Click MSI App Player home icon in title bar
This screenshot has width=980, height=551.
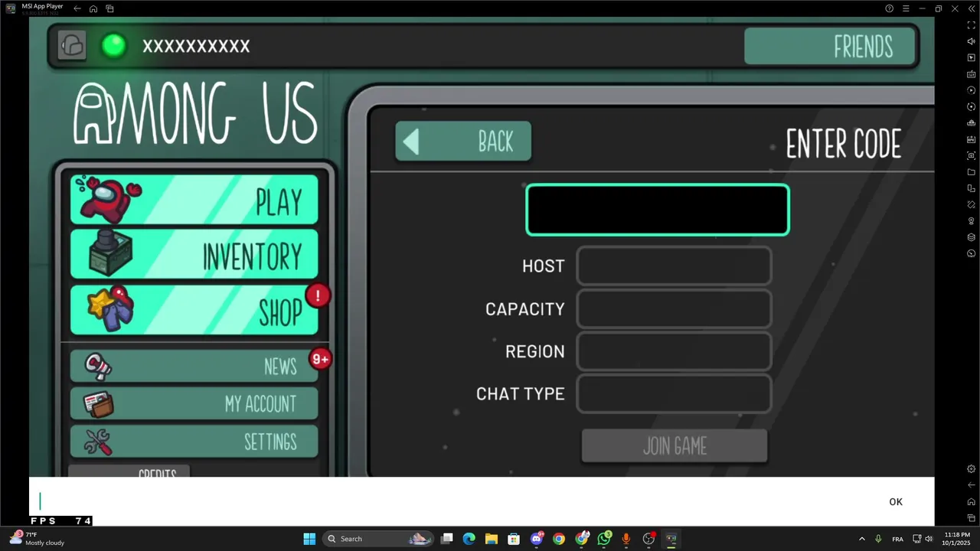pos(93,8)
